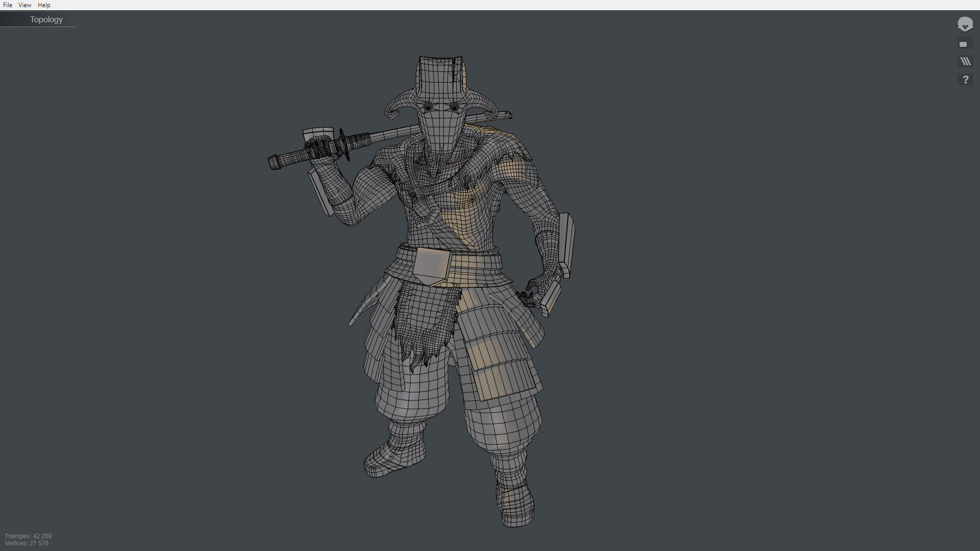Click the Marmoset skull logo icon
Viewport: 980px width, 551px height.
(x=965, y=24)
